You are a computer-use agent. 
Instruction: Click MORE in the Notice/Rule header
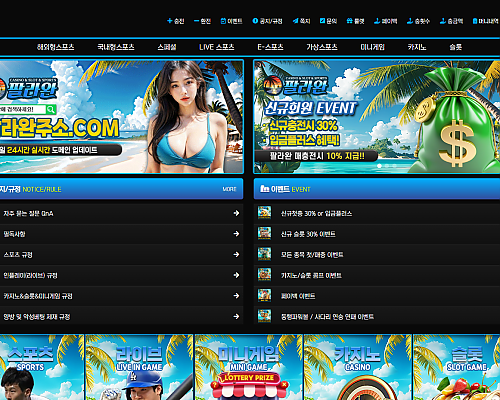pos(229,189)
